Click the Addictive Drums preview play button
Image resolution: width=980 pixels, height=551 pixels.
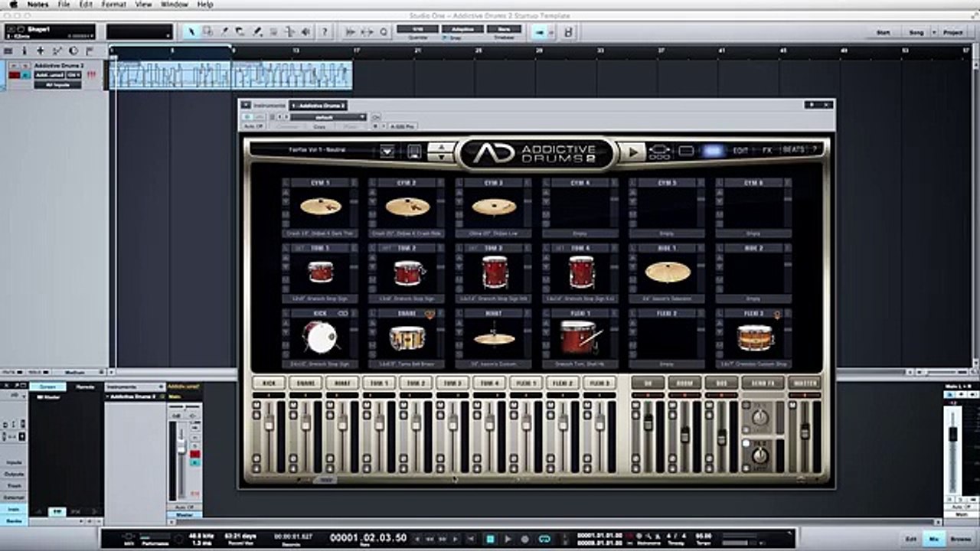tap(632, 152)
